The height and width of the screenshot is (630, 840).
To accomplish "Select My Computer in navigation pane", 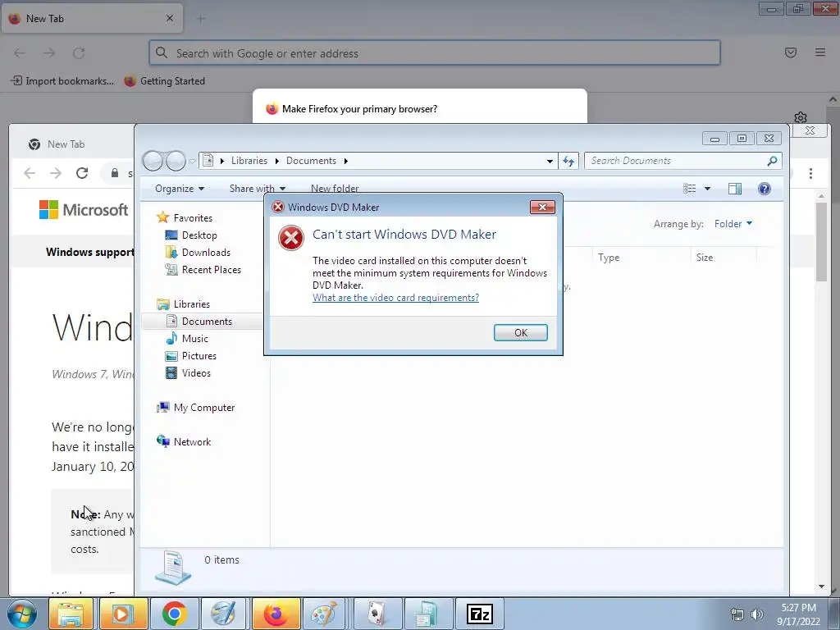I will point(203,408).
